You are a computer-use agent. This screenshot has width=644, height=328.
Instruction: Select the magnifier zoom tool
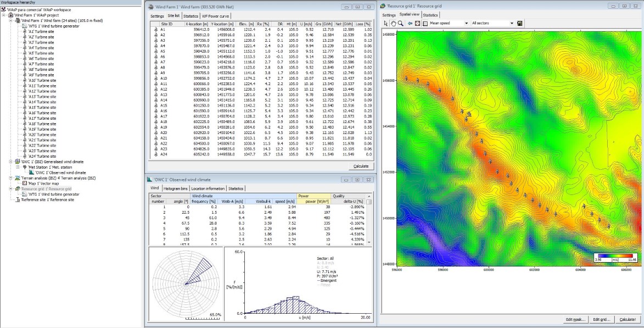pos(401,24)
